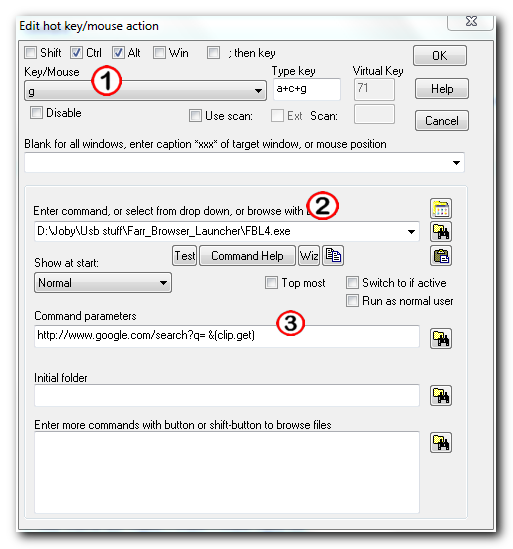Viewport: 513px width, 549px height.
Task: Open the command list calendar icon
Action: coord(441,209)
